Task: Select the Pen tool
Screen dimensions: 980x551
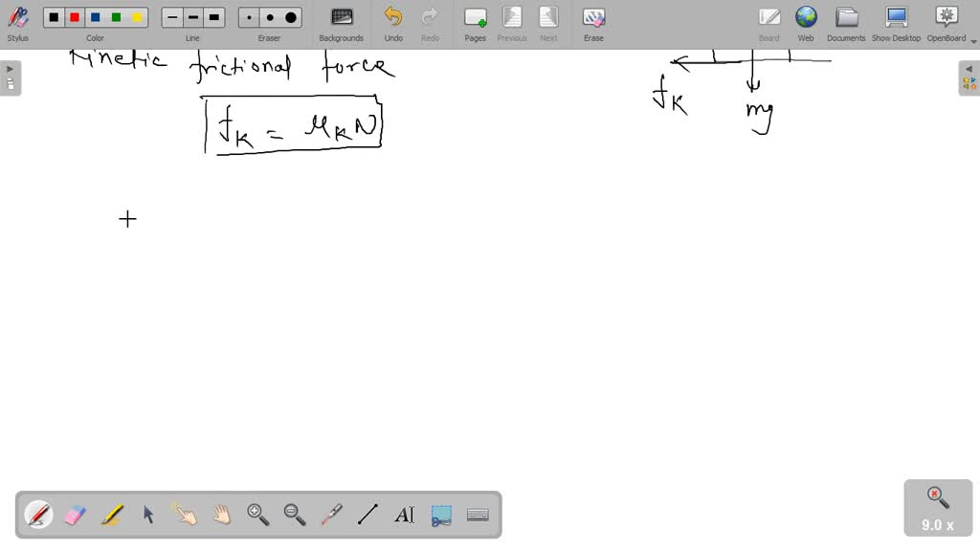Action: 38,515
